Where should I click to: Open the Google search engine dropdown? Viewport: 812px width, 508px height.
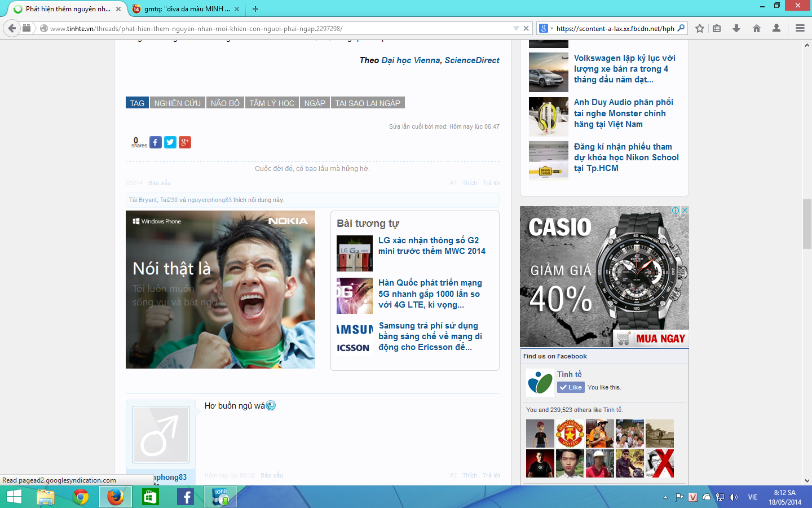point(546,28)
